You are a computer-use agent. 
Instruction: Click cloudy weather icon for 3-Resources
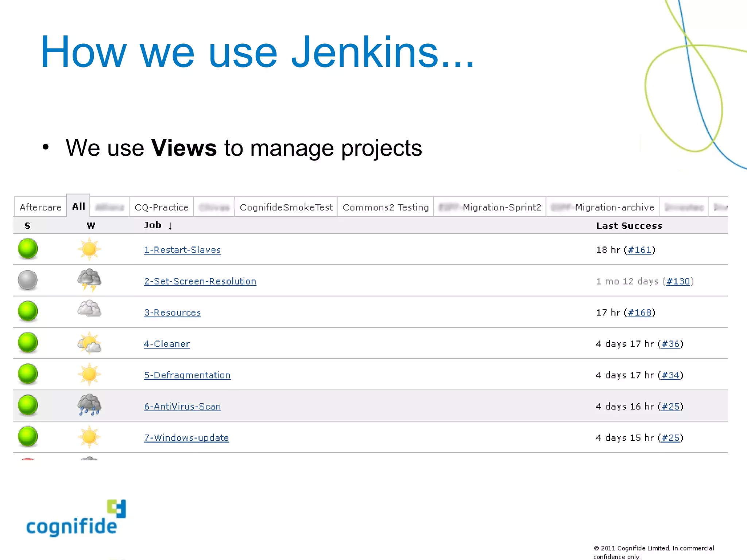click(x=89, y=308)
